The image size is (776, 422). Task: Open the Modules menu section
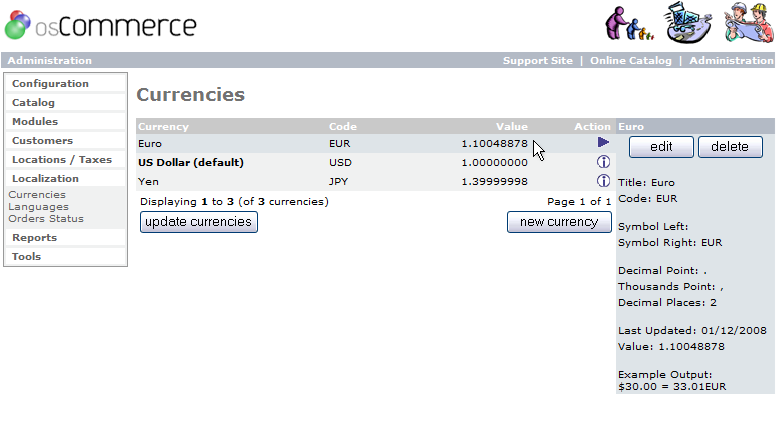(x=35, y=121)
